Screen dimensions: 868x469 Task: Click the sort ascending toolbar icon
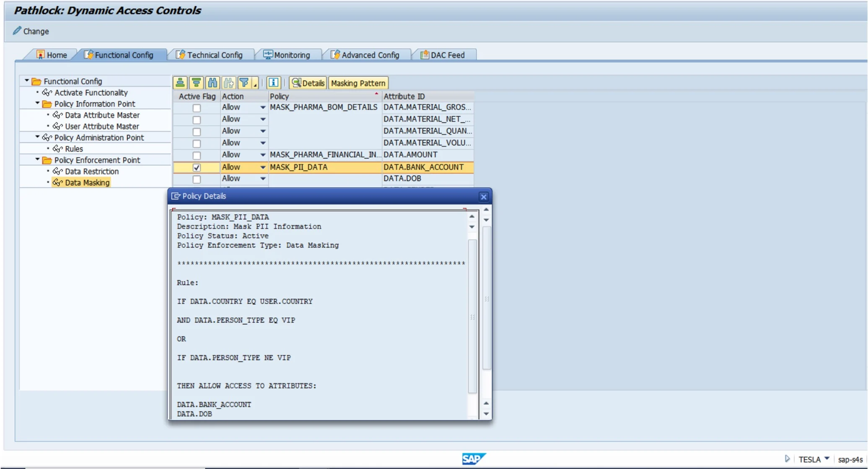(180, 83)
